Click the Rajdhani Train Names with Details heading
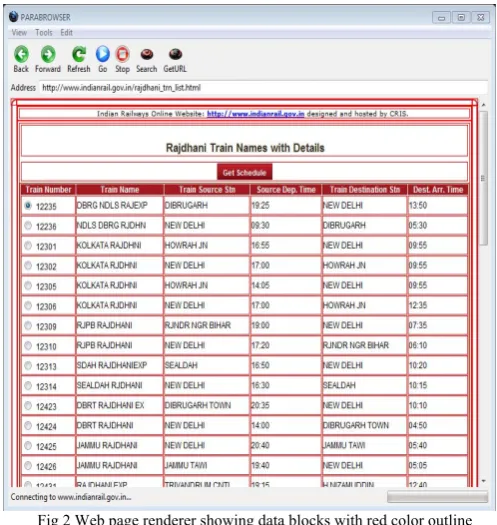 point(245,148)
